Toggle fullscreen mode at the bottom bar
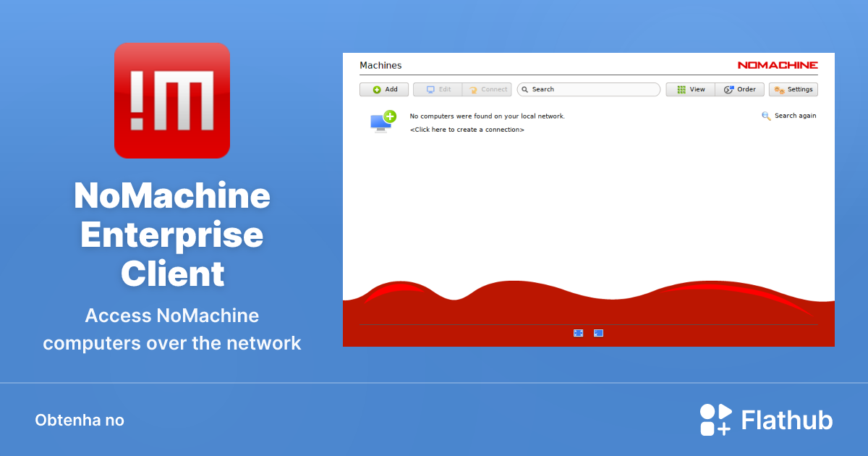868x456 pixels. 579,333
